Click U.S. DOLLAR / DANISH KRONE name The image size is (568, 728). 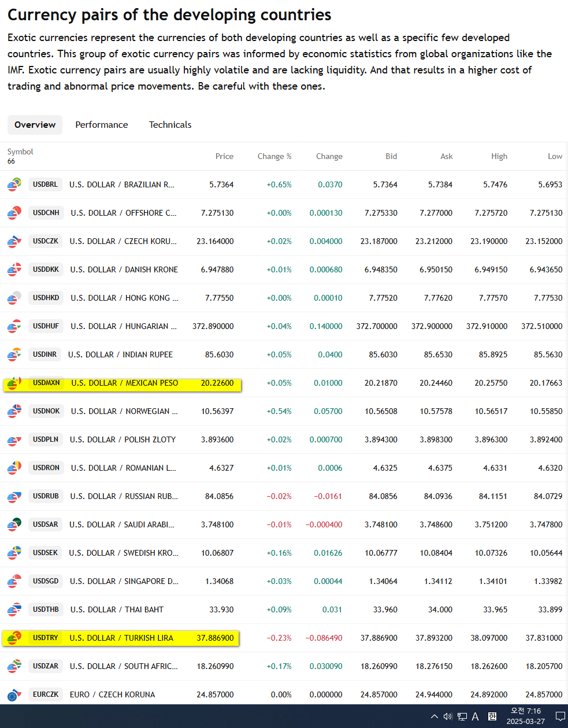[124, 269]
